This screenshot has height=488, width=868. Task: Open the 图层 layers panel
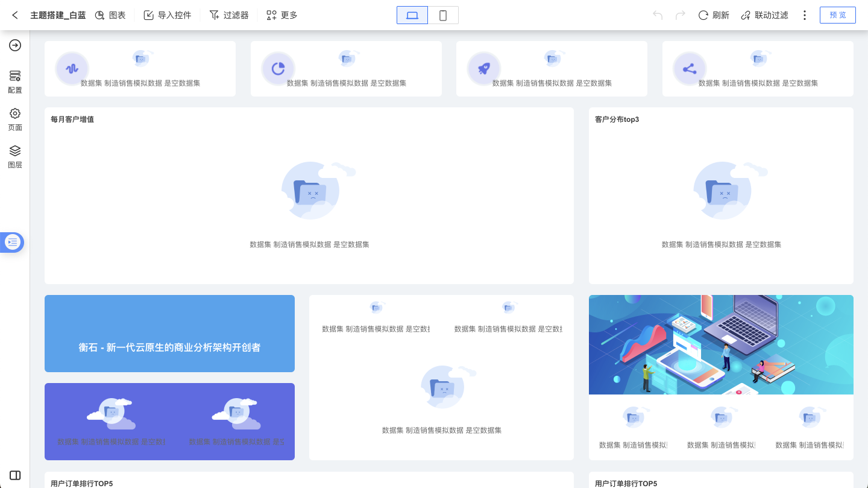click(x=15, y=156)
